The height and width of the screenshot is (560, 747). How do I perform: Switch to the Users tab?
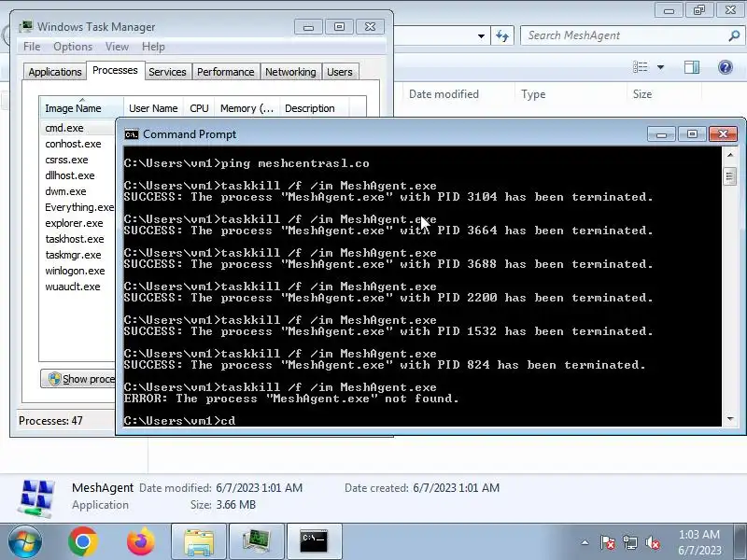(x=340, y=72)
